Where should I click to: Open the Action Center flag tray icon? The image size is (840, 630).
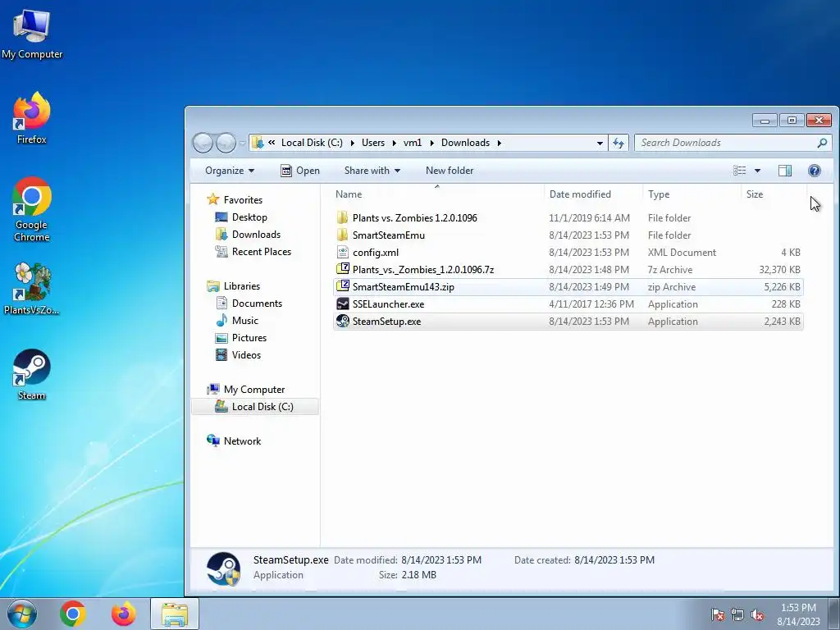[718, 614]
